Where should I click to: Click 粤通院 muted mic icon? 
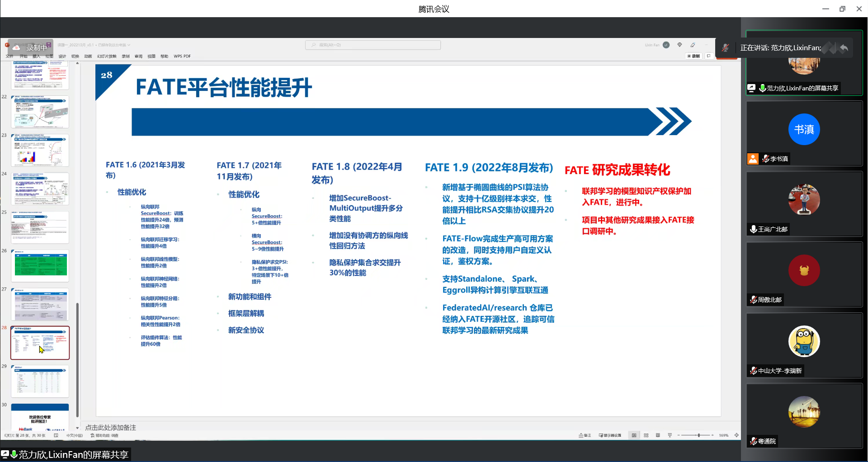coord(753,441)
